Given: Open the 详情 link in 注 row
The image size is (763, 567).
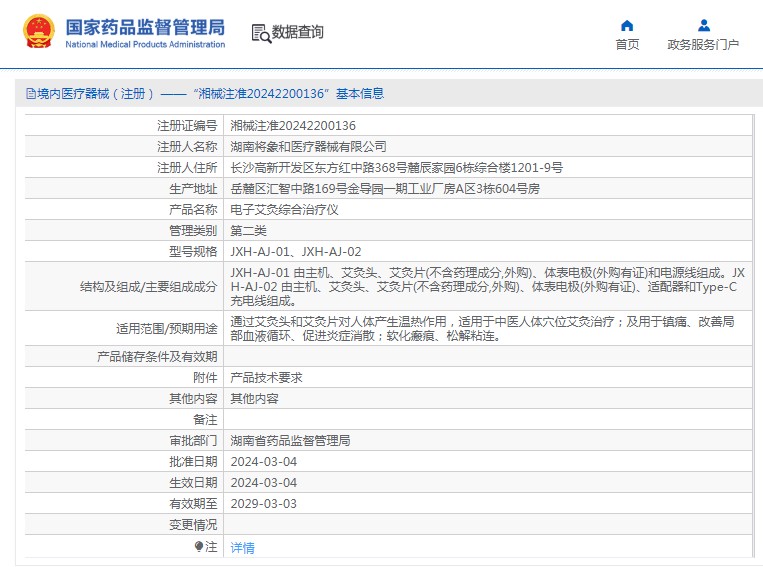Looking at the screenshot, I should (x=242, y=547).
